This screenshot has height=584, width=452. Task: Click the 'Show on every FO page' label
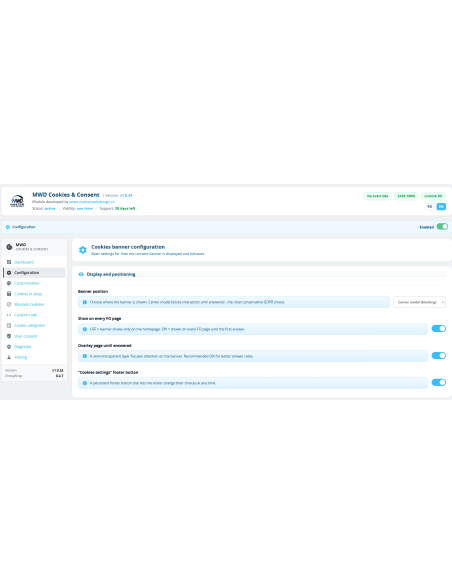(99, 319)
